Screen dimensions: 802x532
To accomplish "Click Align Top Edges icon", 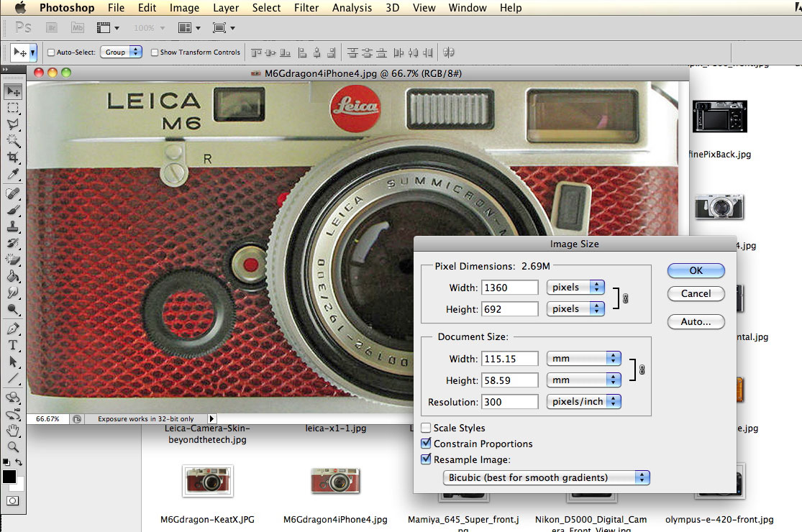I will (x=256, y=52).
